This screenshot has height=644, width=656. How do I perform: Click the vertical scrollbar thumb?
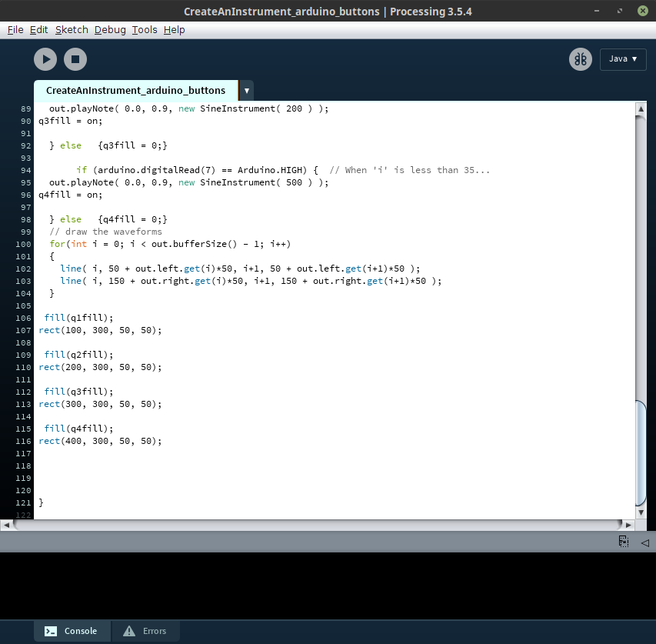(641, 452)
